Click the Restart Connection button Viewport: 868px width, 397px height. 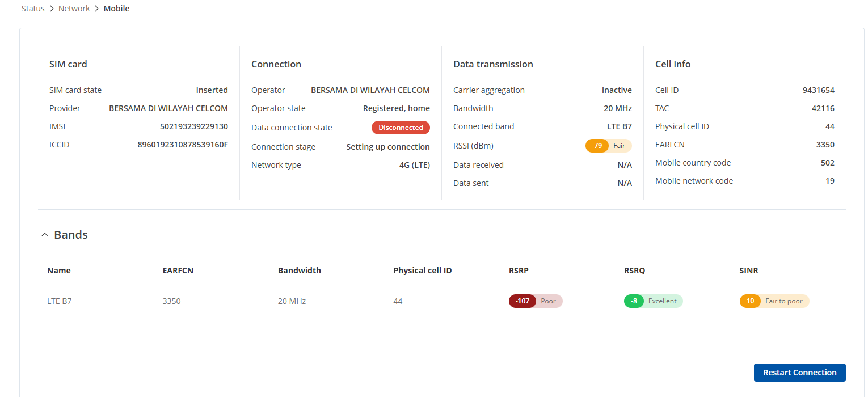pyautogui.click(x=799, y=373)
